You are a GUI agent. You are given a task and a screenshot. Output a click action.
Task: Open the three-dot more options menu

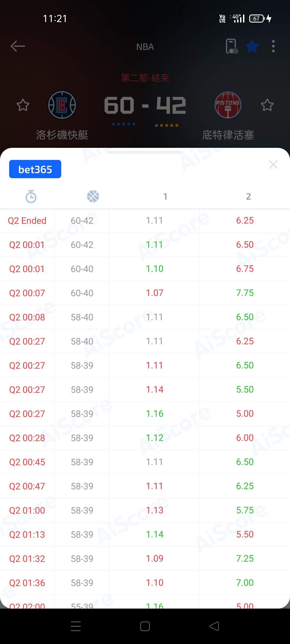coord(273,46)
